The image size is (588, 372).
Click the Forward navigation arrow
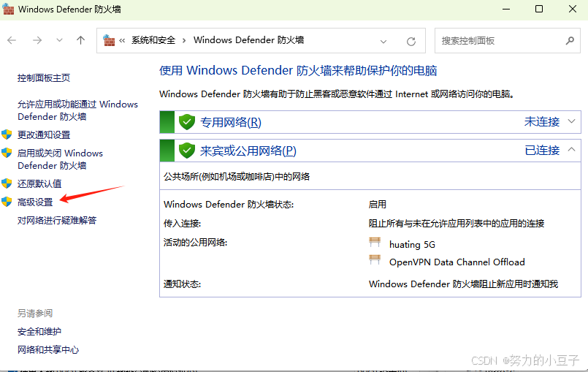[x=37, y=40]
